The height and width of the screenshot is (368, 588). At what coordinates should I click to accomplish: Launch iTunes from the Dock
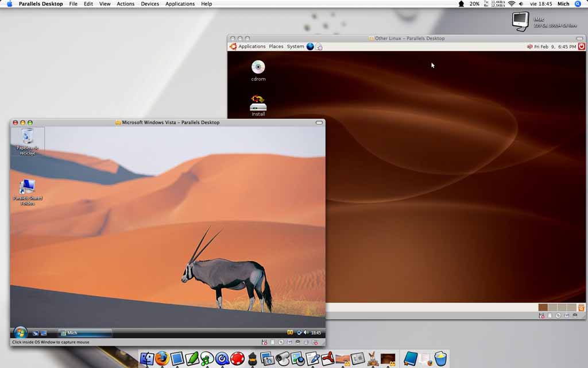(x=207, y=359)
